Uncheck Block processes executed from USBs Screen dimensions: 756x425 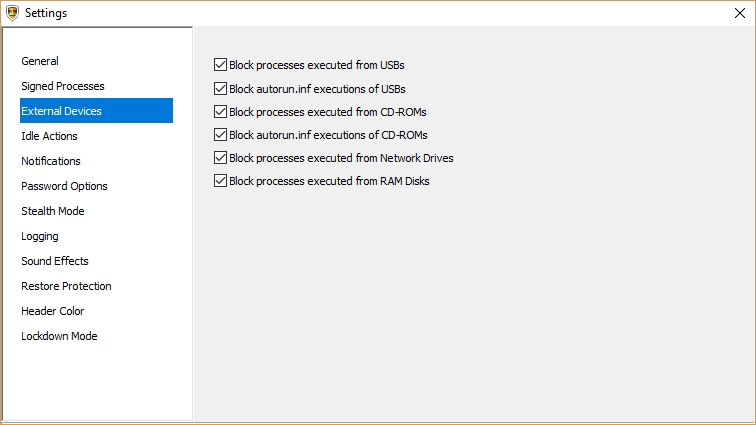(x=221, y=65)
